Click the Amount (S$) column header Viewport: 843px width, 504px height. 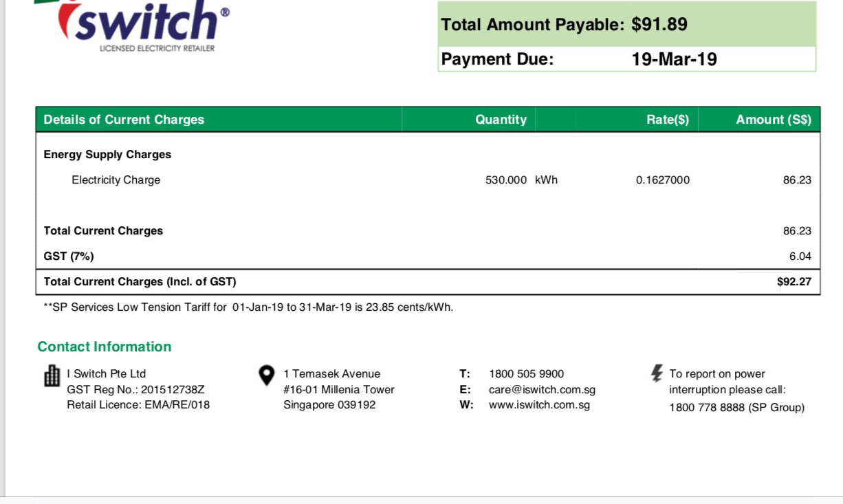773,120
